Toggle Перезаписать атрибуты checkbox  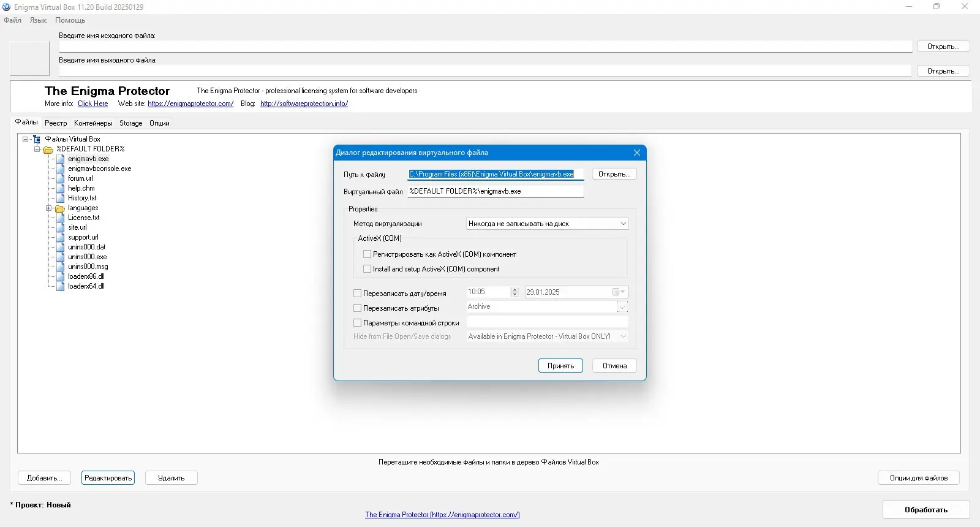pyautogui.click(x=358, y=308)
